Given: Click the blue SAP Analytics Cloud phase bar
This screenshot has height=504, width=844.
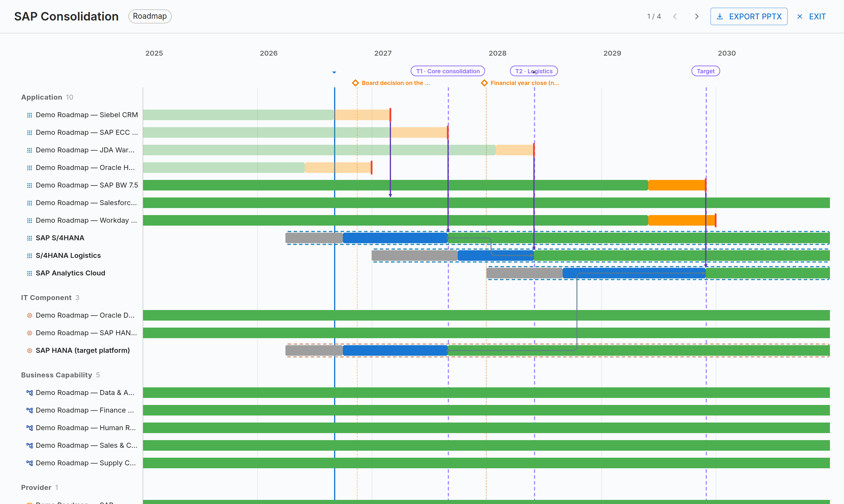Looking at the screenshot, I should pos(634,273).
